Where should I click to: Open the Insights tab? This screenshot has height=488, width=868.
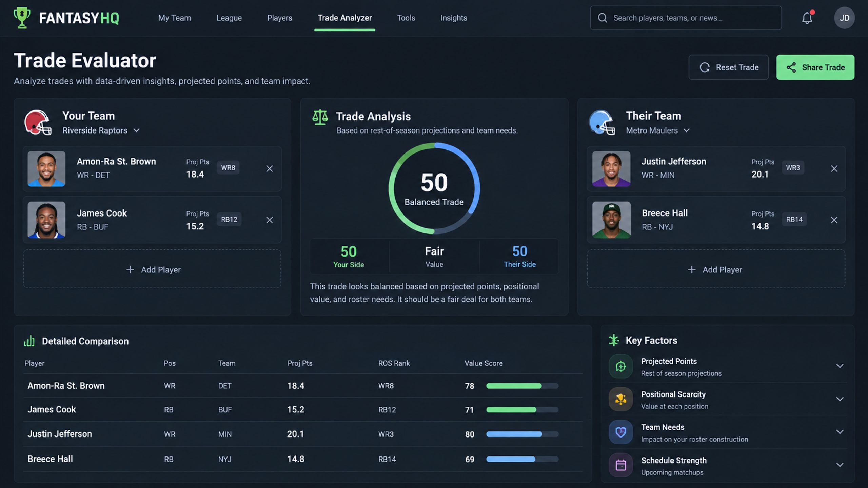[454, 18]
